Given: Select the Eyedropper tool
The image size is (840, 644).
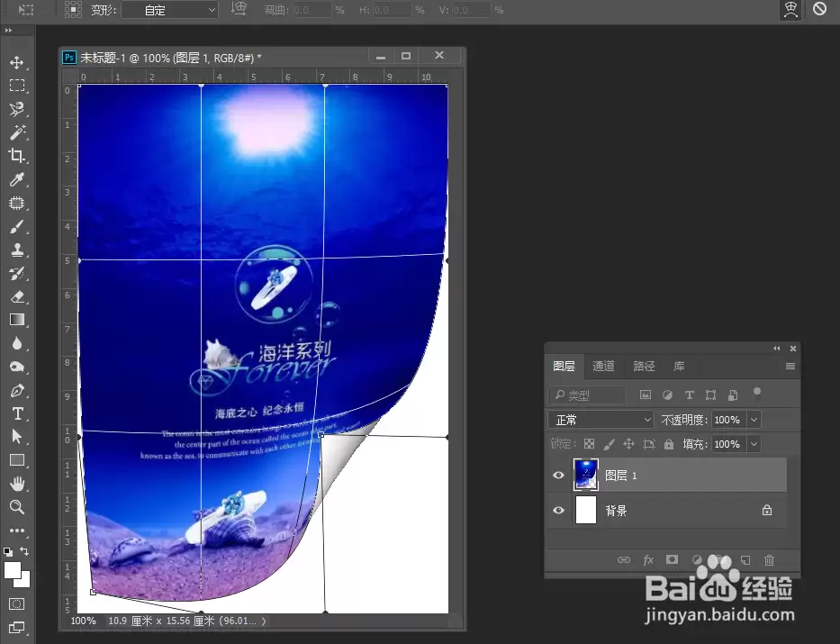Looking at the screenshot, I should pos(16,179).
